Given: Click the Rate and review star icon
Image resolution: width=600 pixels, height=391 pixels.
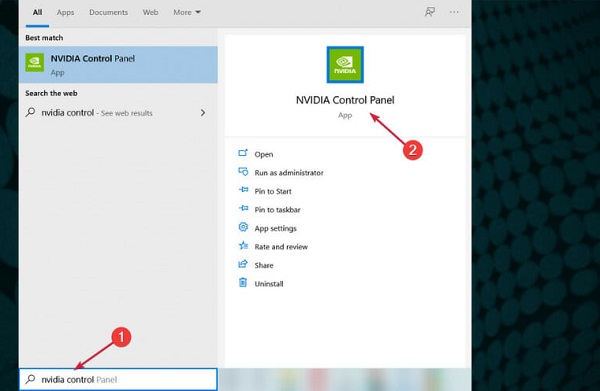Looking at the screenshot, I should (x=243, y=246).
